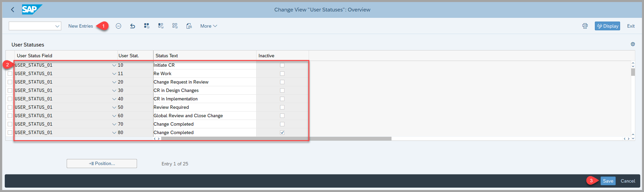
Task: Uncheck Inactive checkbox for status 80
Action: pos(282,132)
